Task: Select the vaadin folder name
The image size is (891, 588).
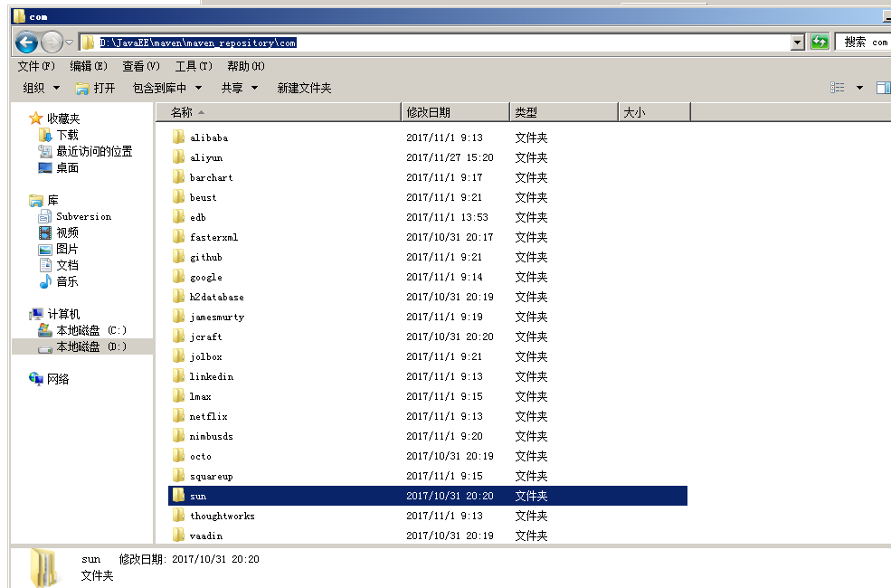Action: [x=205, y=536]
